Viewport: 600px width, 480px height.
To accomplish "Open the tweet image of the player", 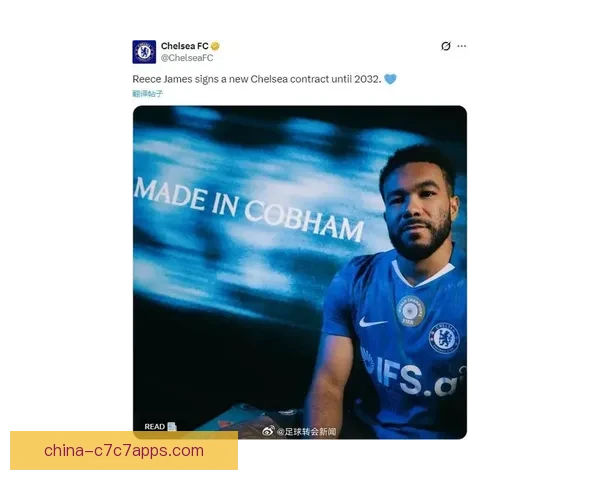I will 300,272.
